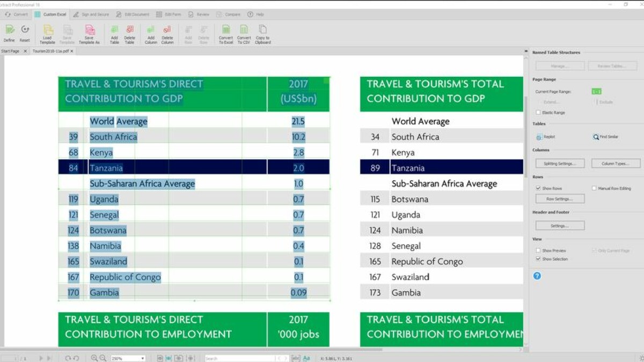644x362 pixels.
Task: Click the Column Types button
Action: click(616, 164)
